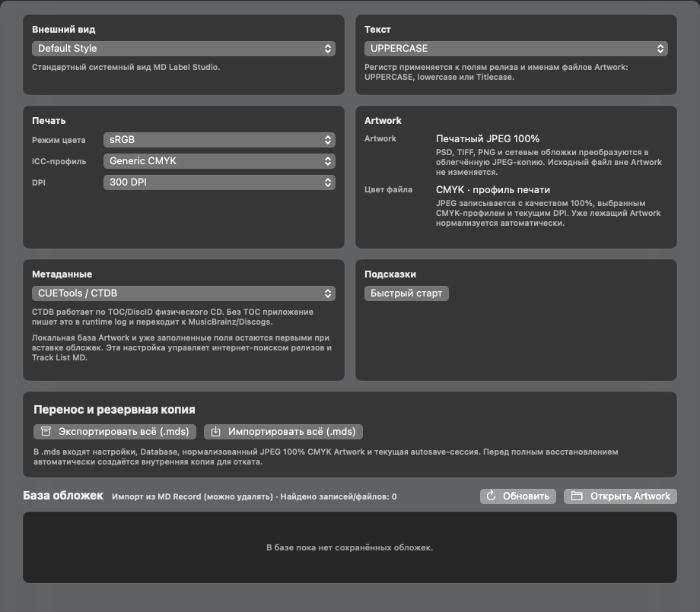Click the chevron arrows on the CUETools / CTDB selector
Image resolution: width=700 pixels, height=612 pixels.
pyautogui.click(x=328, y=293)
